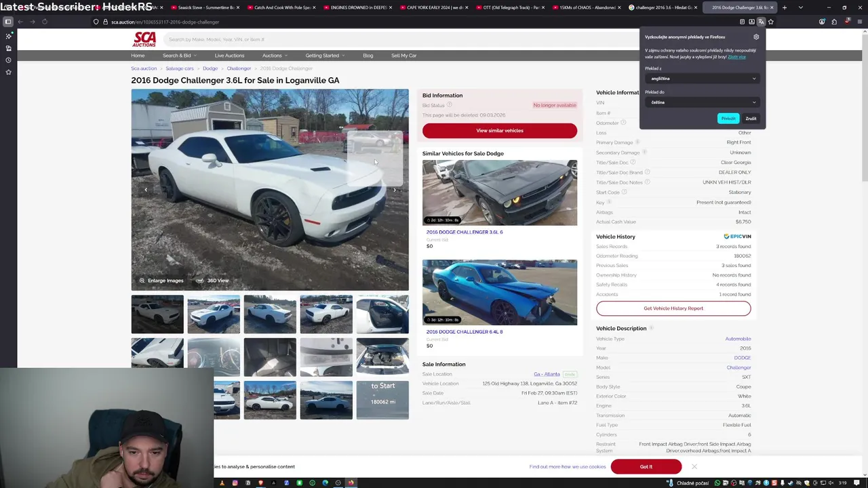Open the Blog nav item
The height and width of the screenshot is (488, 868).
point(368,56)
